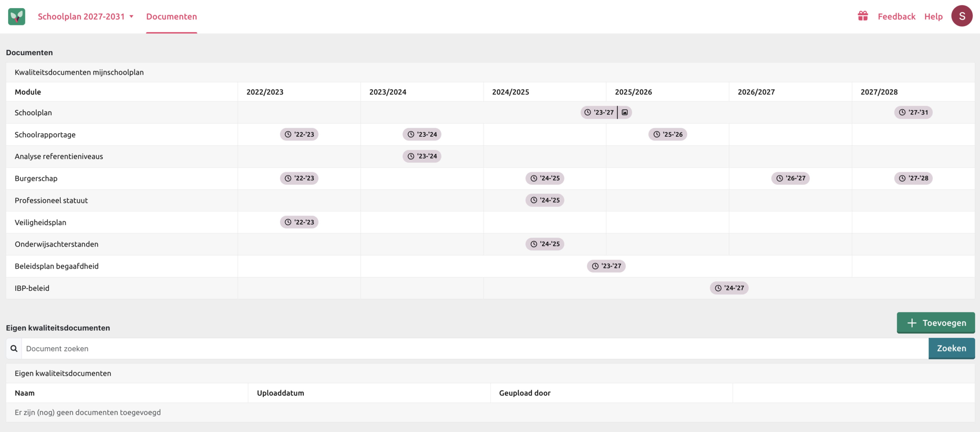Screen dimensions: 980x432
Task: Click the magnifier icon beside search field
Action: point(14,348)
